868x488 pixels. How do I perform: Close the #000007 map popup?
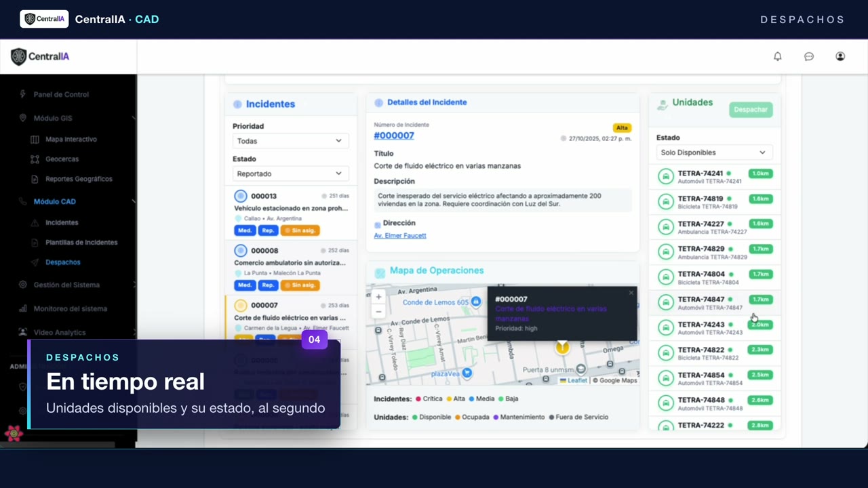(631, 293)
